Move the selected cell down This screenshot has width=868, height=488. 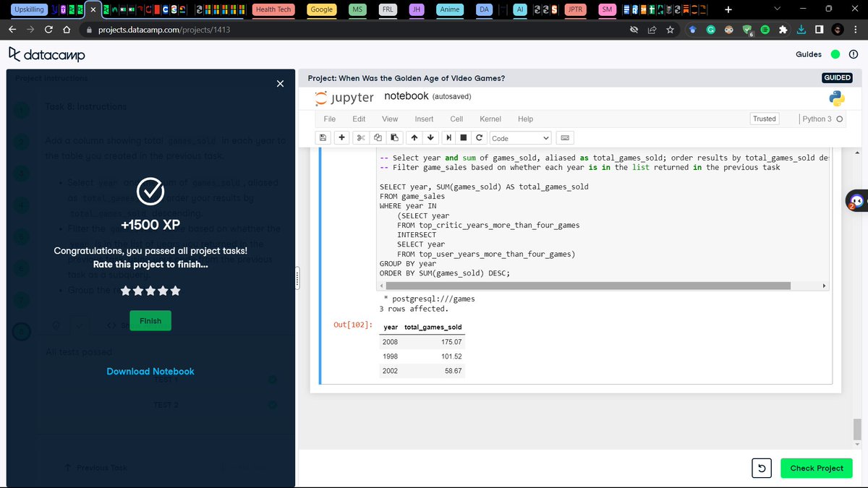click(430, 137)
